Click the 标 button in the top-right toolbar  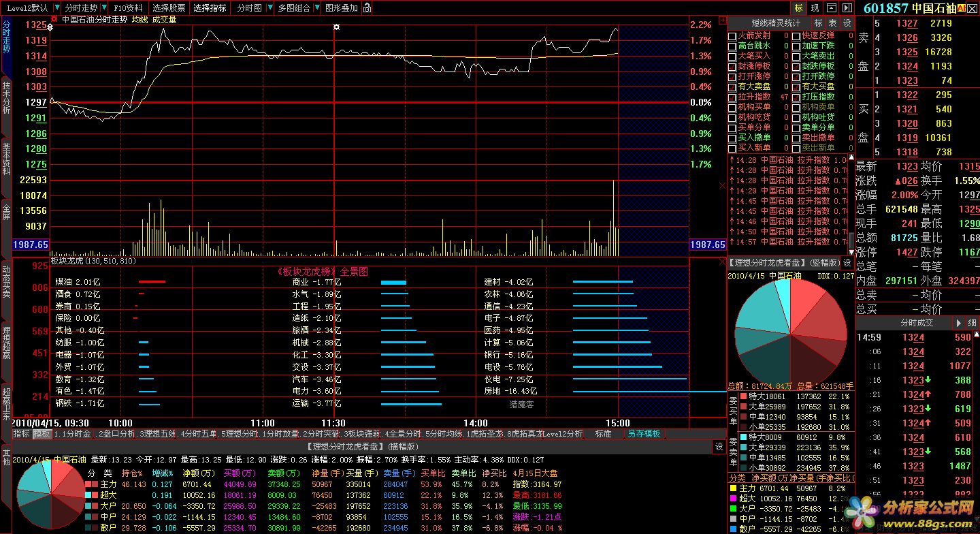pyautogui.click(x=799, y=7)
